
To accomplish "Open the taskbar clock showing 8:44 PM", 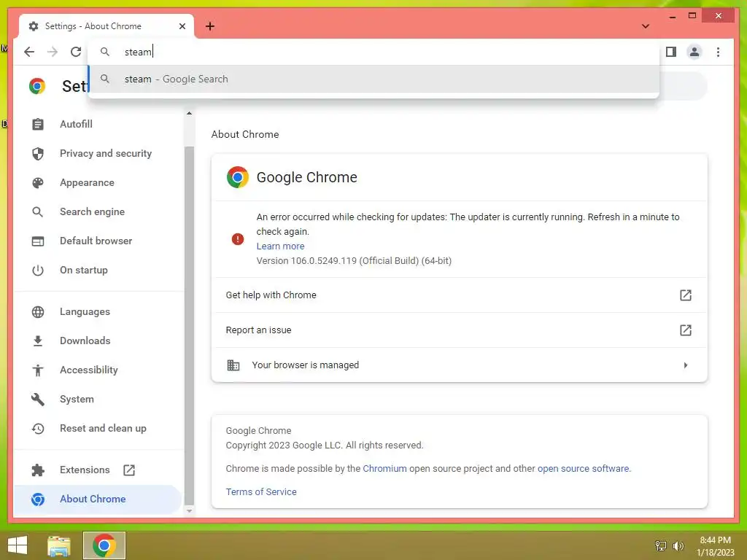I will click(x=715, y=546).
